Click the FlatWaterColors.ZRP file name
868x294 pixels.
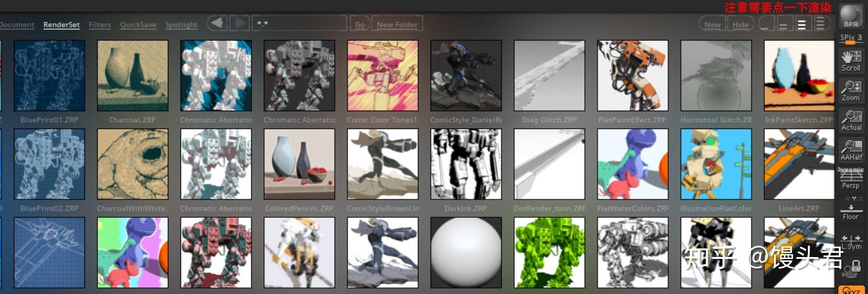(x=633, y=209)
